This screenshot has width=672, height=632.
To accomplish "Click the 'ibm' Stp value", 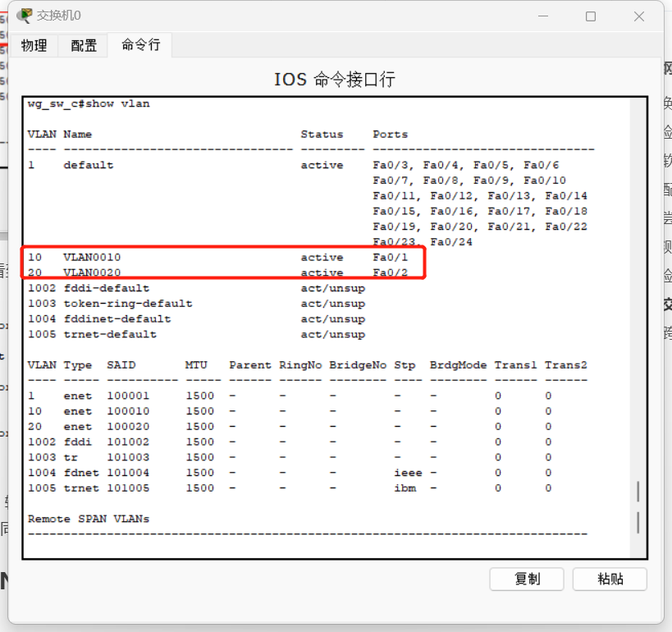I will point(405,488).
